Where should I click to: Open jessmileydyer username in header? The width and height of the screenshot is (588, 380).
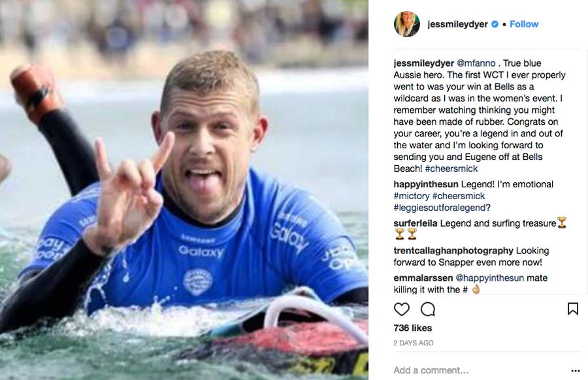(457, 24)
